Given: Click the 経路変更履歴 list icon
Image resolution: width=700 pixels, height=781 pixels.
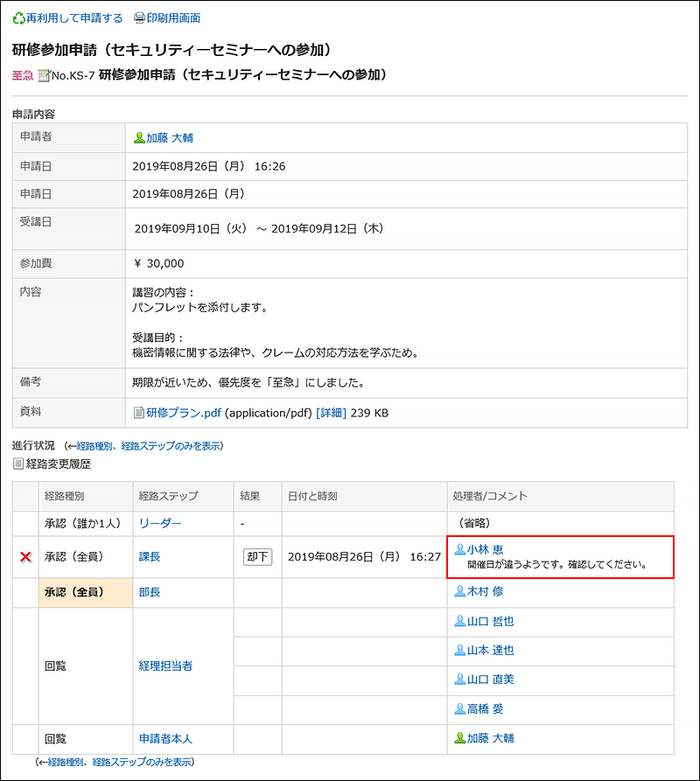Looking at the screenshot, I should [x=17, y=464].
